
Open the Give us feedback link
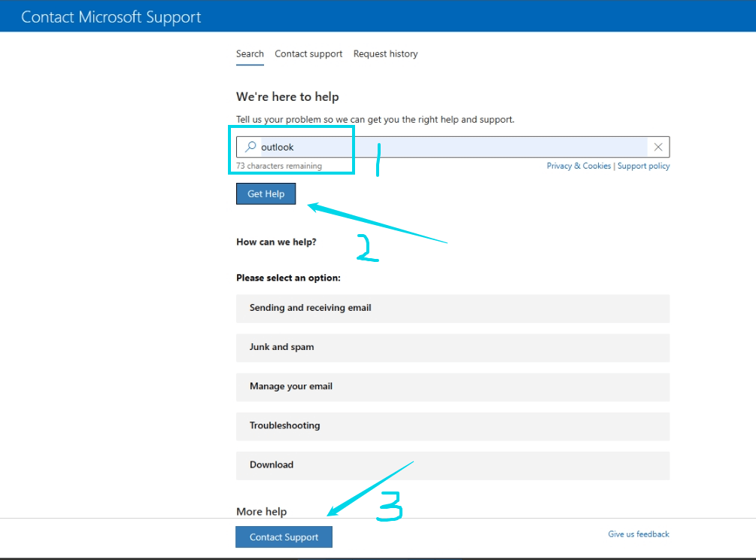coord(639,534)
